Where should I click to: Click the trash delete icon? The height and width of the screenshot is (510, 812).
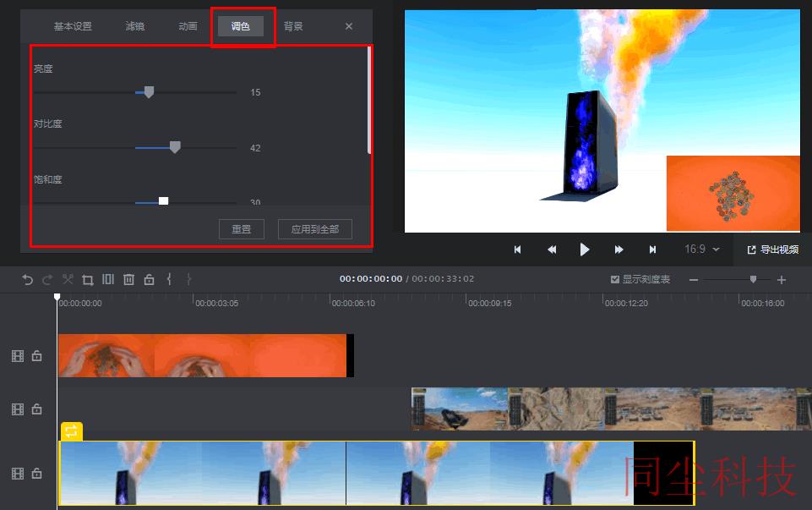pyautogui.click(x=128, y=280)
